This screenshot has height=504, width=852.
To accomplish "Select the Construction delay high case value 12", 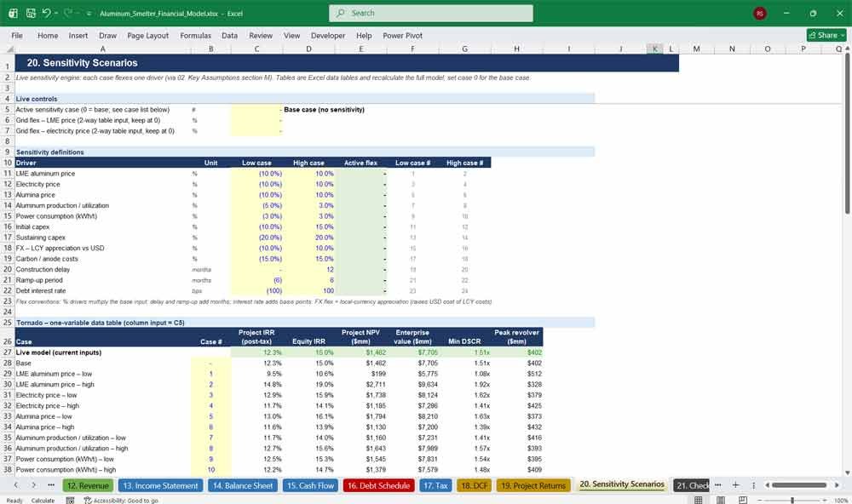I will pyautogui.click(x=308, y=269).
